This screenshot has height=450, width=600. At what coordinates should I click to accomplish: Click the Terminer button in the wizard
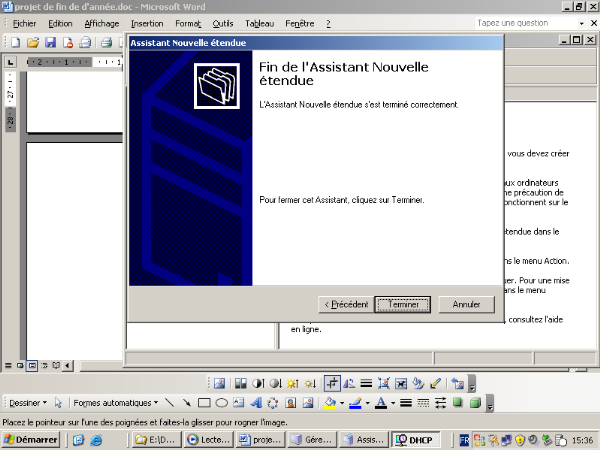coord(403,304)
